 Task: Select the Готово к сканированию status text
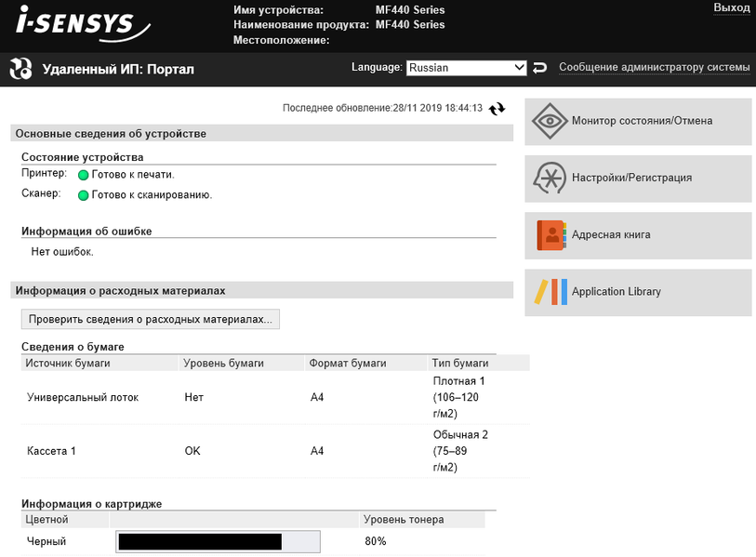(x=152, y=195)
